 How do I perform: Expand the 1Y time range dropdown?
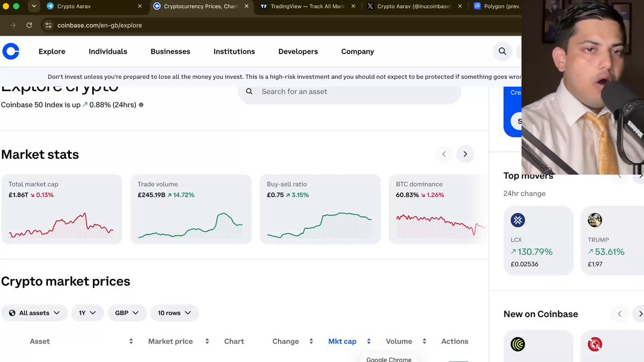87,313
